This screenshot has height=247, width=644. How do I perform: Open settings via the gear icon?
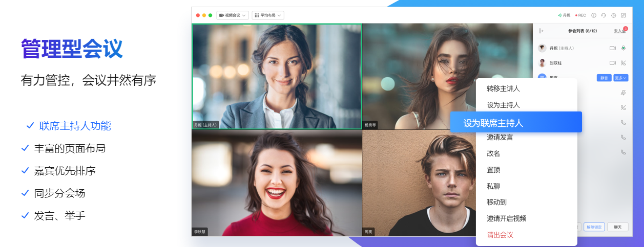[x=613, y=15]
